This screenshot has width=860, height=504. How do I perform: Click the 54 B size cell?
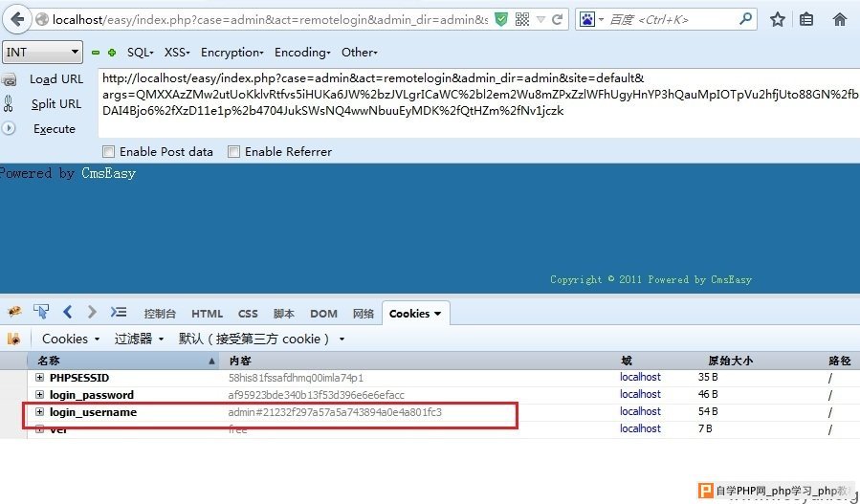pyautogui.click(x=708, y=411)
